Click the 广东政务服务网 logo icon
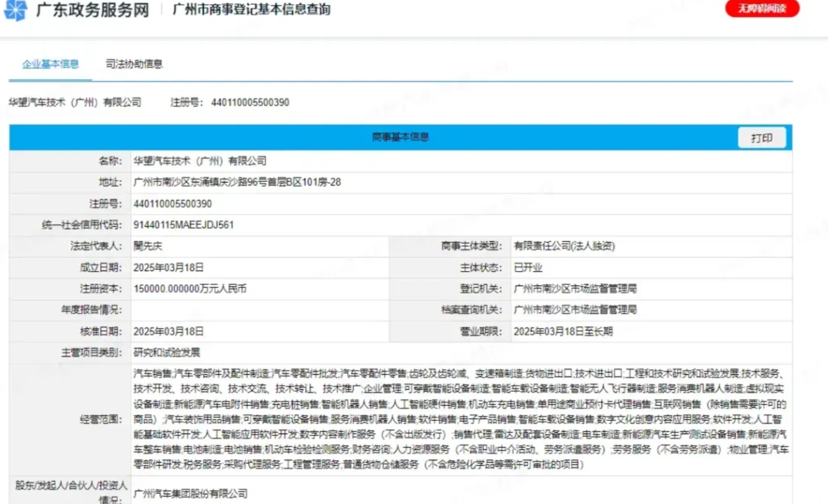The height and width of the screenshot is (504, 828). [16, 10]
